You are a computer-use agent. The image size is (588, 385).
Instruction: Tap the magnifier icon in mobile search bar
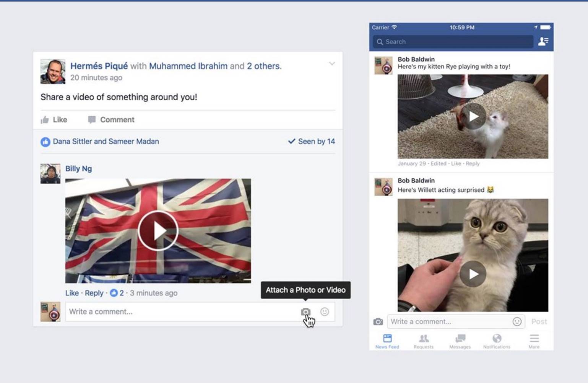click(380, 42)
